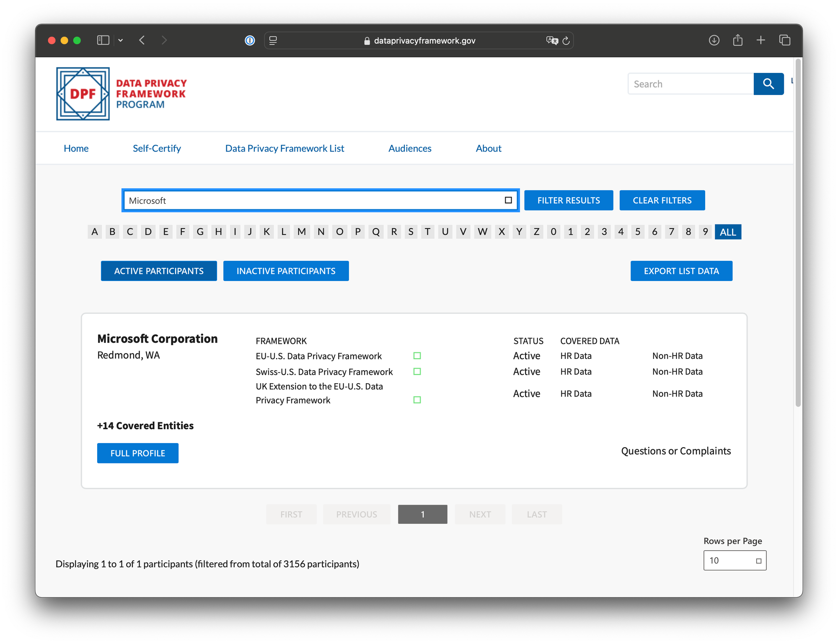Screen dimensions: 838x644
Task: Filter by digit 0
Action: pos(553,232)
